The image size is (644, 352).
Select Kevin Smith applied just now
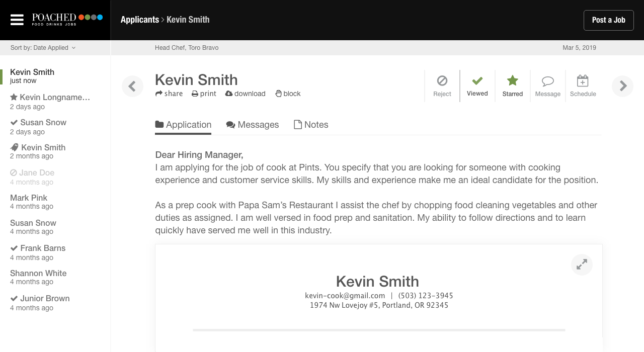pos(32,76)
